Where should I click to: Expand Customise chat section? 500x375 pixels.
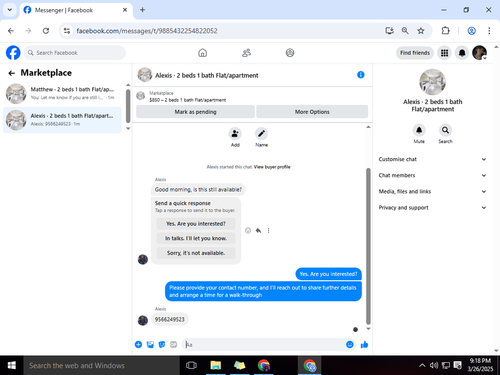(432, 159)
